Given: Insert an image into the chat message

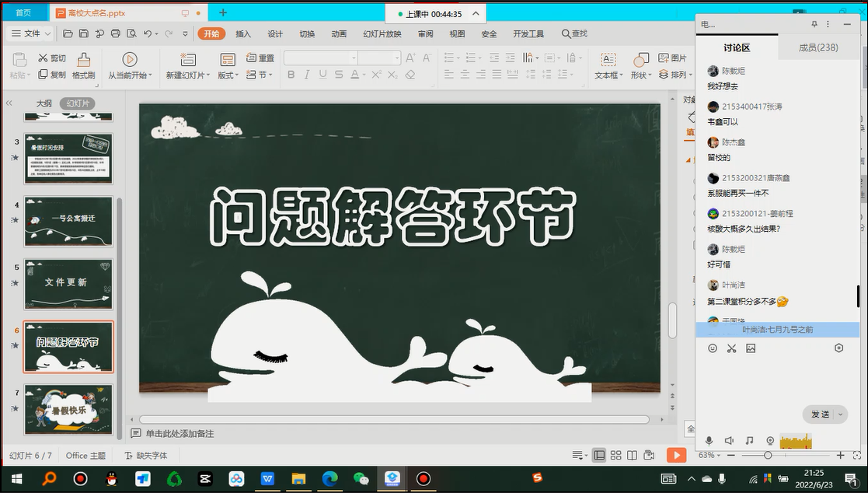Looking at the screenshot, I should click(751, 348).
